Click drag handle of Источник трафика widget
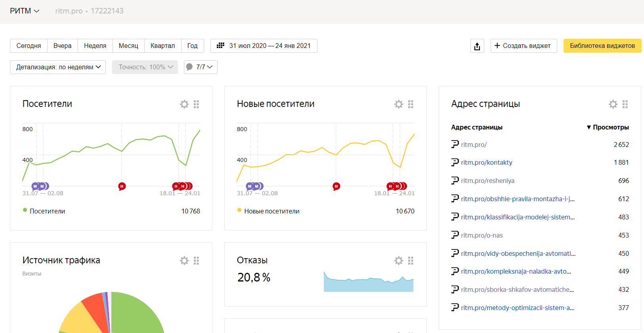 (196, 261)
